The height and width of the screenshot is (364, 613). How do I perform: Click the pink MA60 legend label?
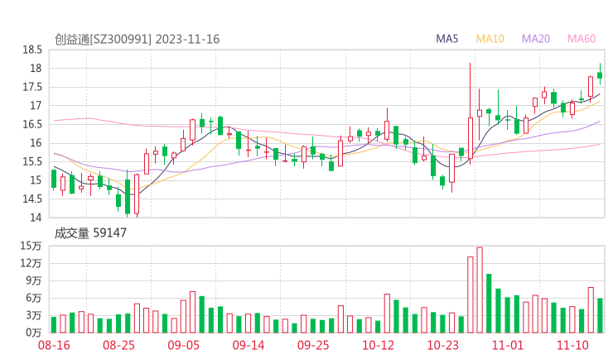click(x=582, y=39)
